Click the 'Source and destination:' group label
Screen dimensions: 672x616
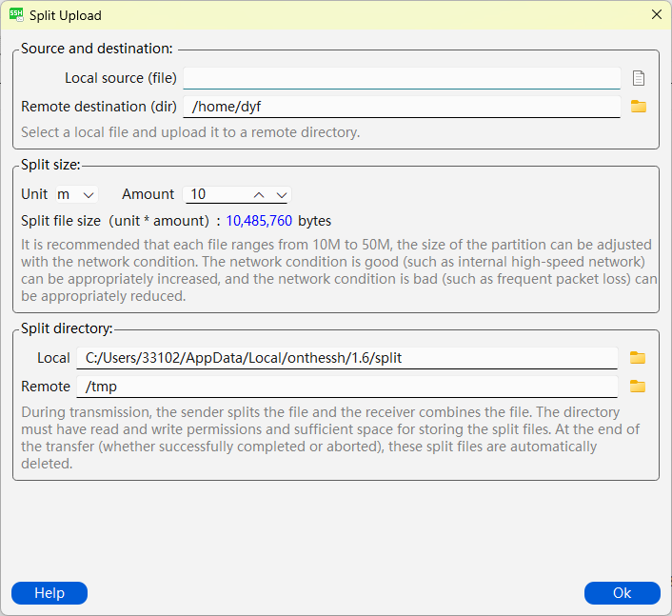click(x=97, y=49)
